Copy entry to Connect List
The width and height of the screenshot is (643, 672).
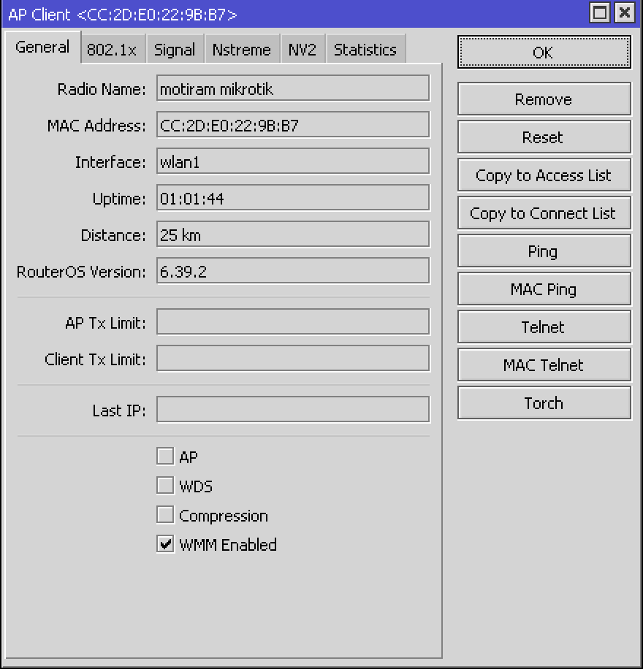[544, 213]
